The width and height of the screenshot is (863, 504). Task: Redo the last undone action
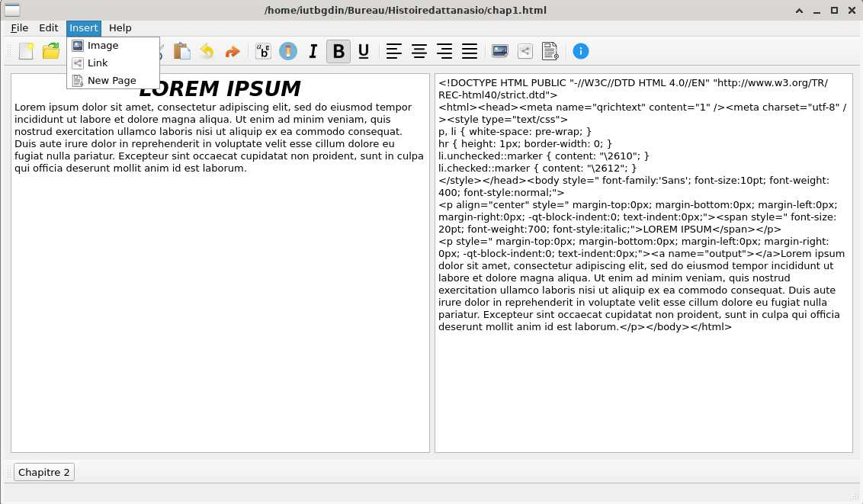click(x=233, y=51)
